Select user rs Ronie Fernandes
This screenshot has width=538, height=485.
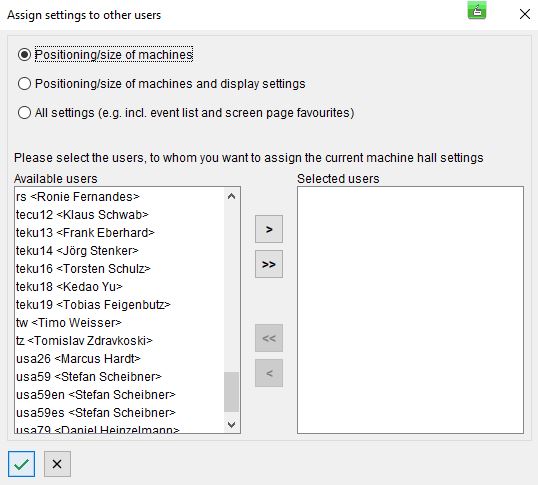[119, 197]
